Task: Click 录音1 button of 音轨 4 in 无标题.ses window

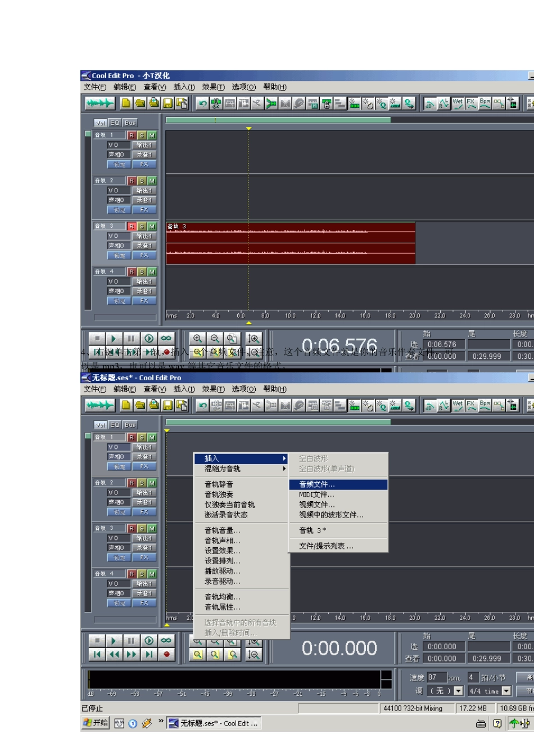Action: 144,593
